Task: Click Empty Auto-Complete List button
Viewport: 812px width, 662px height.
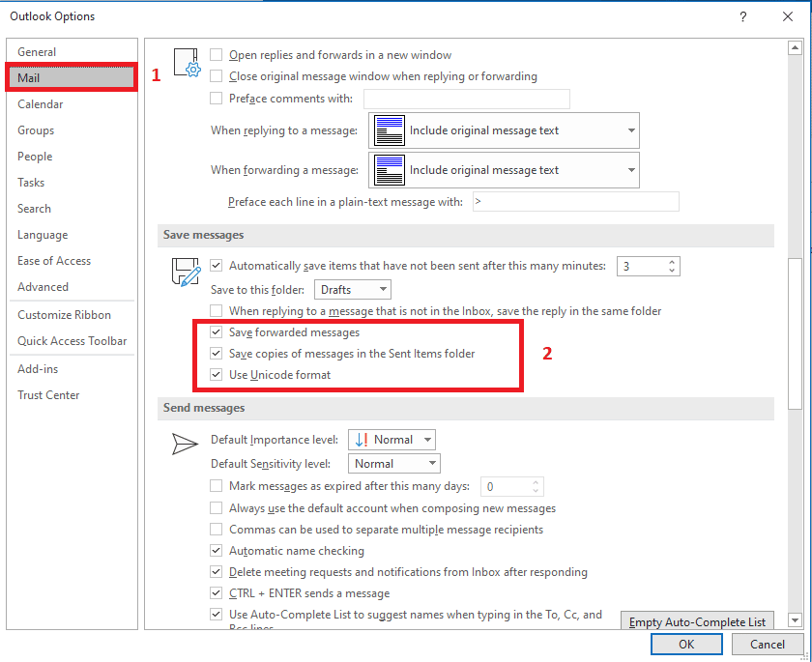Action: click(x=697, y=620)
